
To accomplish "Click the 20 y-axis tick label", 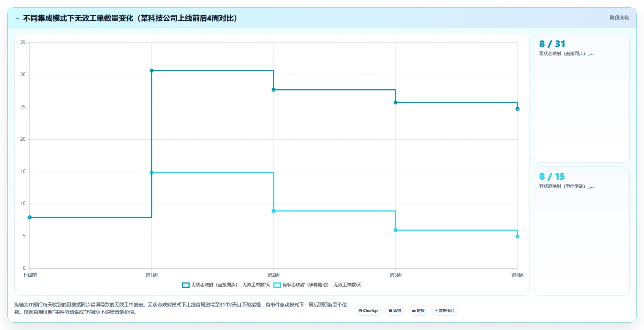I will coord(23,139).
